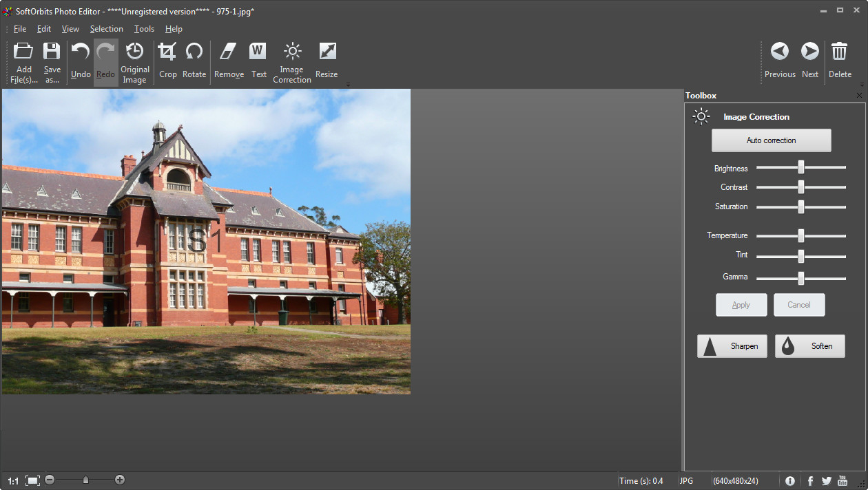Apply the Sharpen effect
Image resolution: width=868 pixels, height=490 pixels.
(732, 345)
